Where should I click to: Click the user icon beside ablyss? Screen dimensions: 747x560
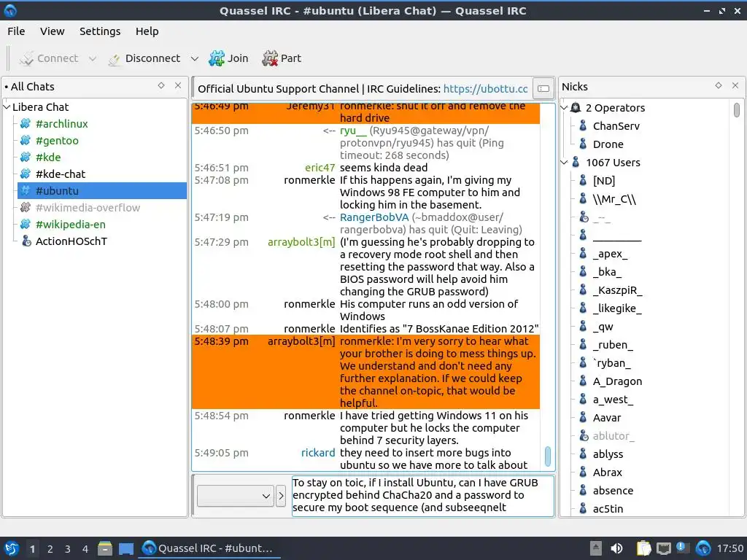[x=583, y=454]
